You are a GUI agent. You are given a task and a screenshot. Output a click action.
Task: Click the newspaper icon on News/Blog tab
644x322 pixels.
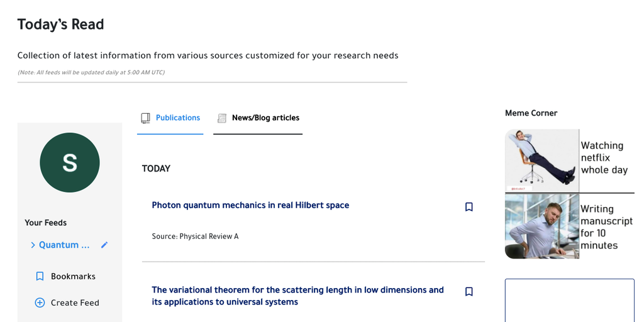coord(221,118)
